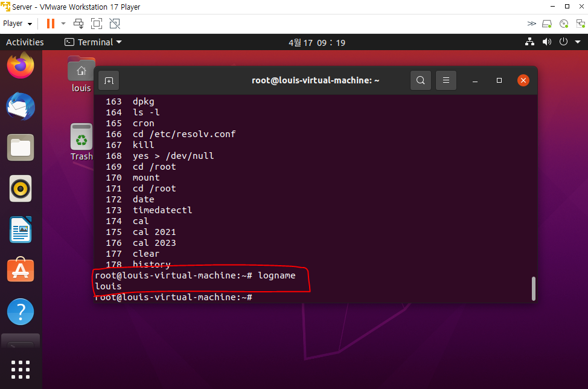588x389 pixels.
Task: Open the louis home folder on desktop
Action: [x=81, y=74]
